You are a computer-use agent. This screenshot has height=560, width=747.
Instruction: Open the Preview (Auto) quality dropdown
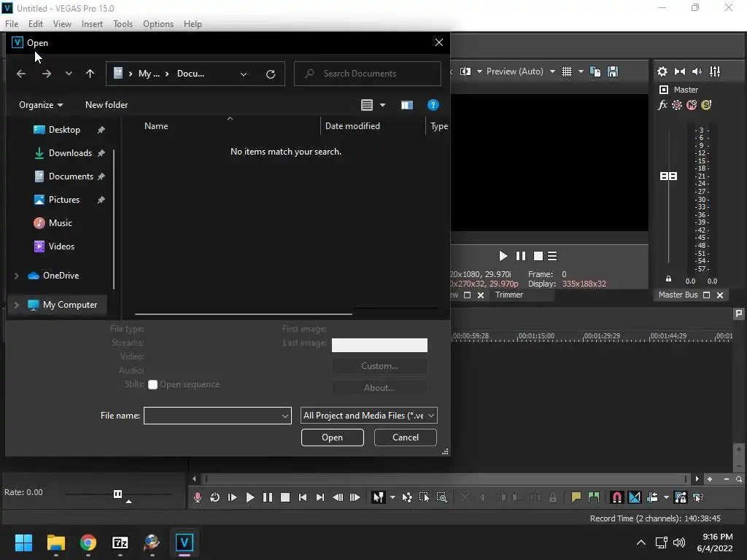pos(552,72)
